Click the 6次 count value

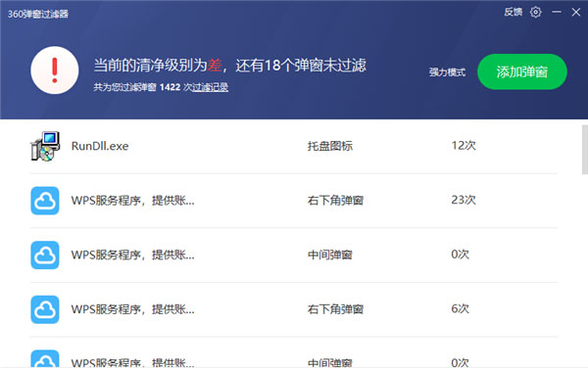tap(461, 309)
